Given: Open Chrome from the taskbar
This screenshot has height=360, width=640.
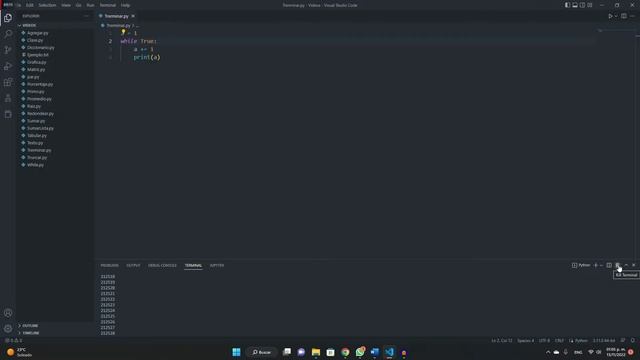Looking at the screenshot, I should coord(345,352).
